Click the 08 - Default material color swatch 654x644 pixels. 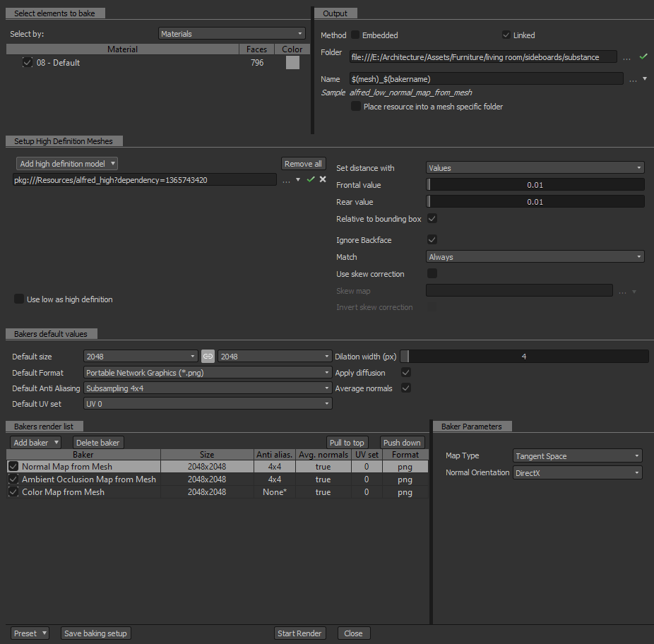click(x=292, y=63)
